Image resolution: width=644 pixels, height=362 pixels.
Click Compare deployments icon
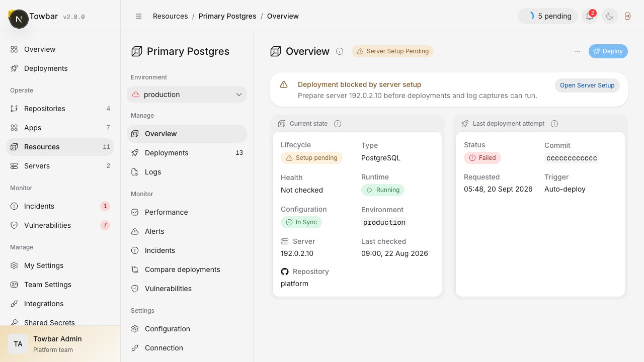[x=135, y=269]
